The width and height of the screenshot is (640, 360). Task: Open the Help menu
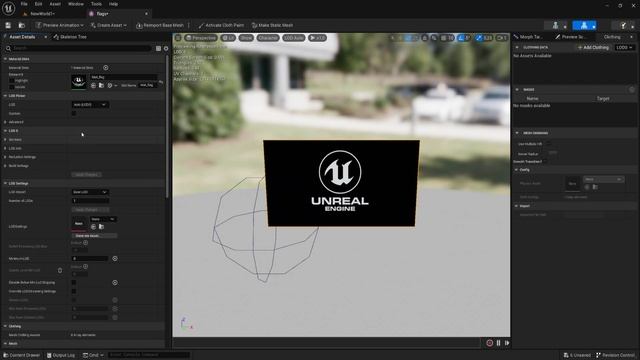pos(113,4)
